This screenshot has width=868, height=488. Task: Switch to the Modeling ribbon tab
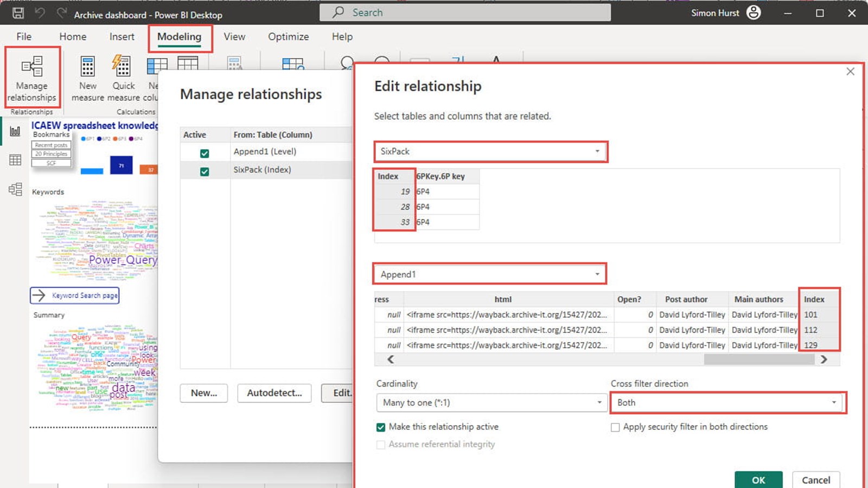tap(179, 37)
